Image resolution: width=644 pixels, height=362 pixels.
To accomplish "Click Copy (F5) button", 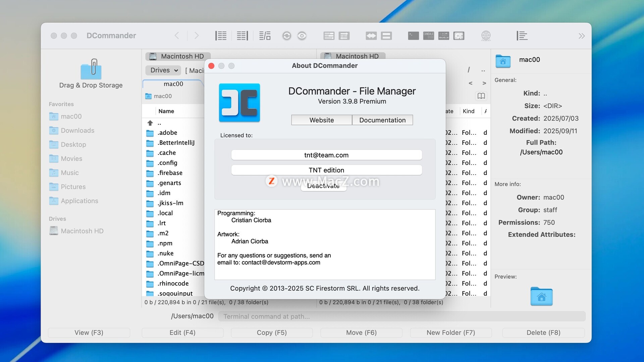I will point(272,333).
